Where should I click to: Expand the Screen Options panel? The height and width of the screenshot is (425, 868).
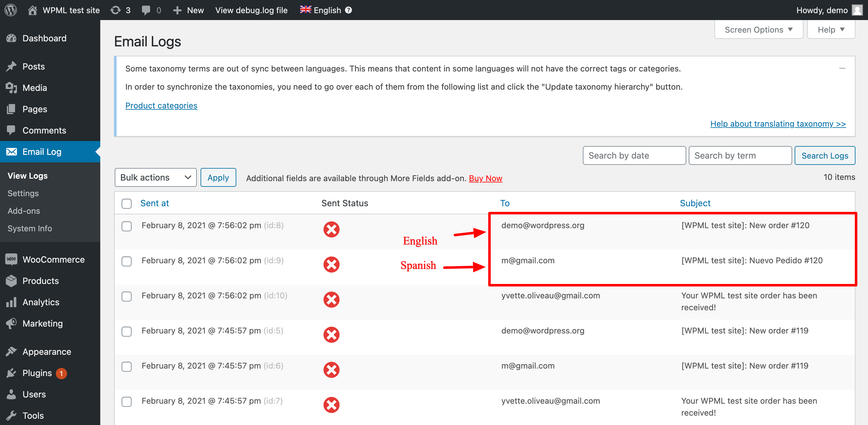pos(758,30)
